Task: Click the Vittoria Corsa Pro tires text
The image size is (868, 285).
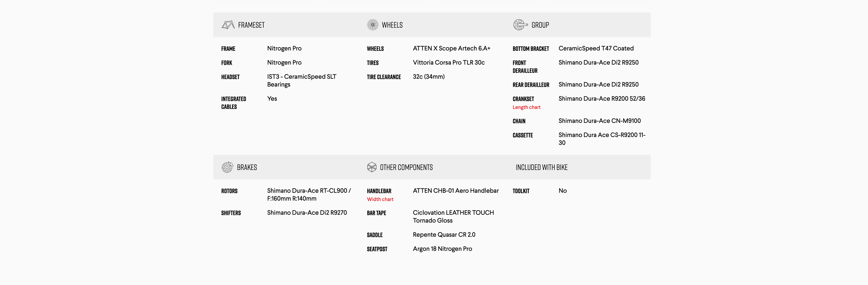Action: [x=448, y=63]
